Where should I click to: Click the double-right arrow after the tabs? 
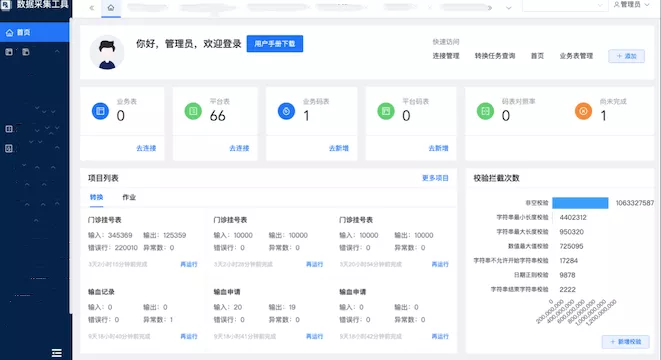(x=489, y=8)
